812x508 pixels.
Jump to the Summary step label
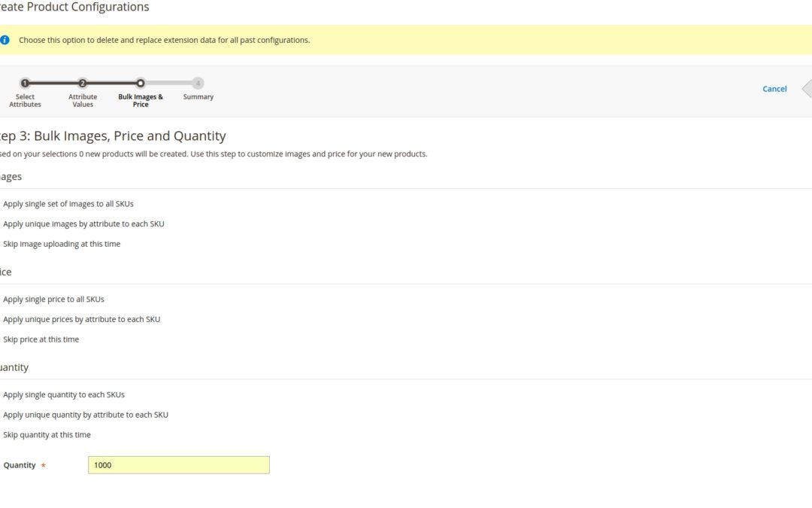click(x=198, y=97)
